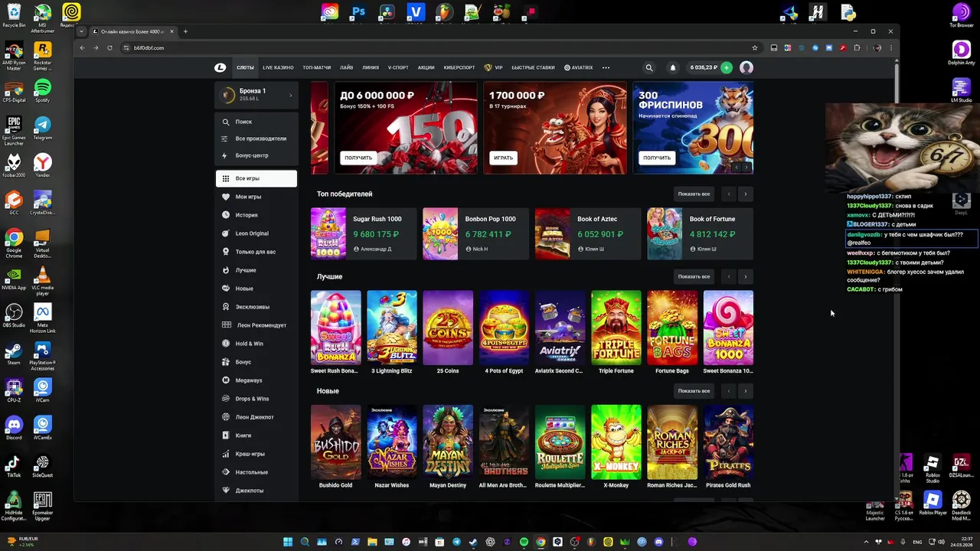Open TikTok desktop shortcut
Viewport: 980px width, 551px height.
click(x=14, y=465)
